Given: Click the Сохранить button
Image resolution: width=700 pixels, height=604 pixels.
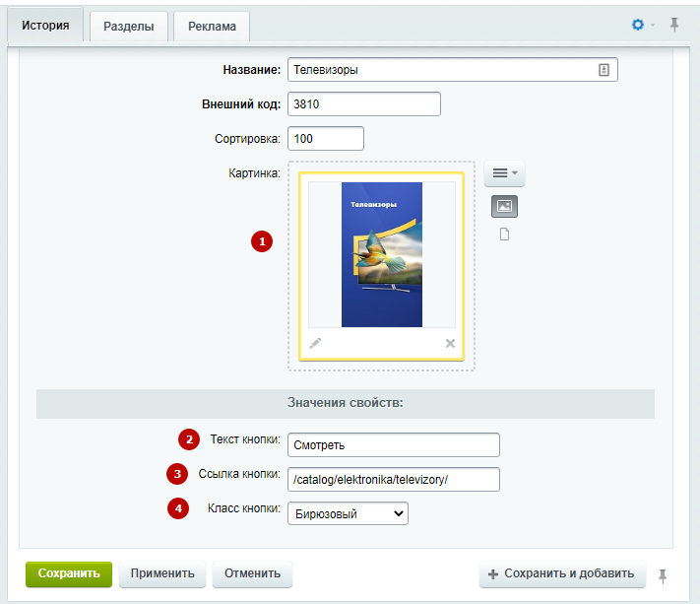Looking at the screenshot, I should click(x=69, y=573).
